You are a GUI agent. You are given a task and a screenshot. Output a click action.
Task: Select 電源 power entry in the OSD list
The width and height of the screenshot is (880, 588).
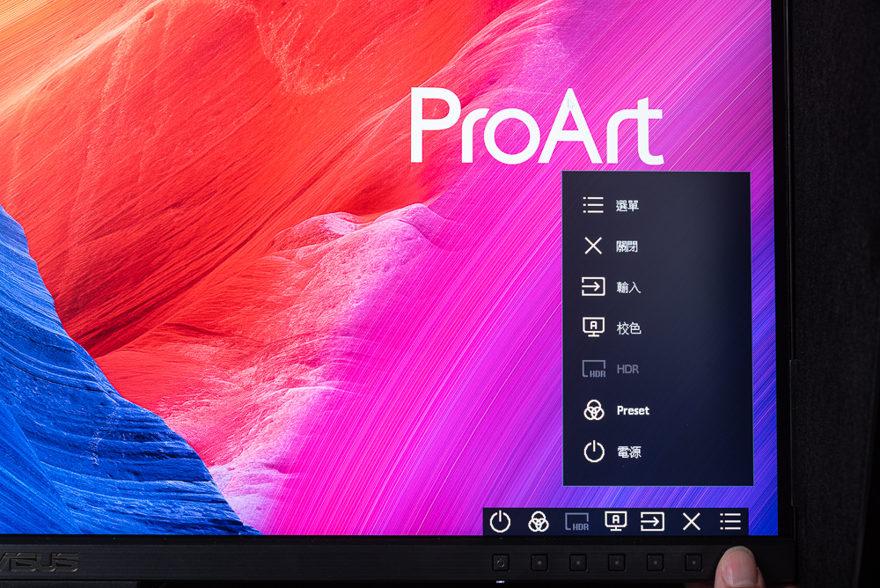628,452
